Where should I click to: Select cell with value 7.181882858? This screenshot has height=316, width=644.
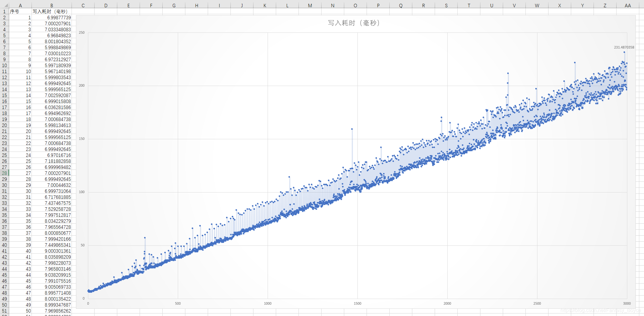click(x=52, y=161)
